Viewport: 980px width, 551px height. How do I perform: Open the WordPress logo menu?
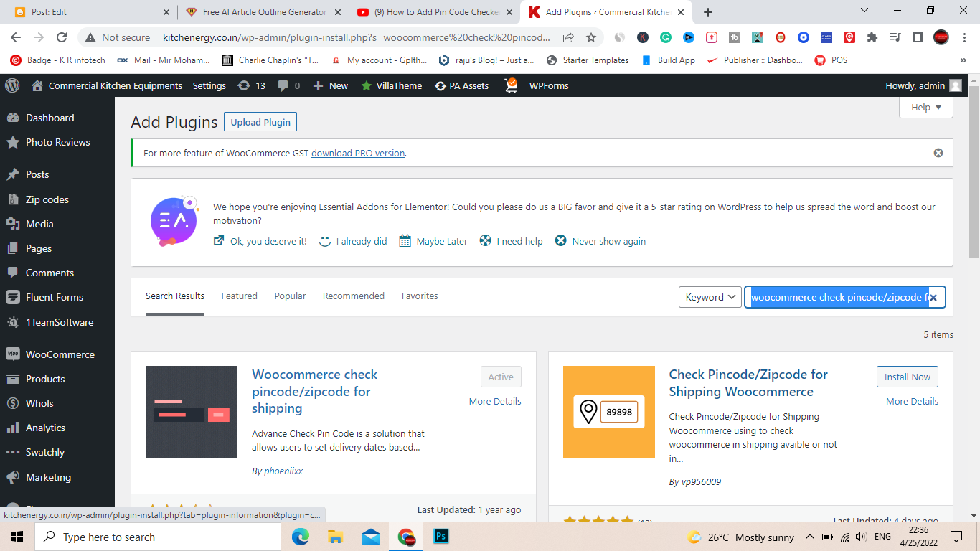click(x=12, y=85)
